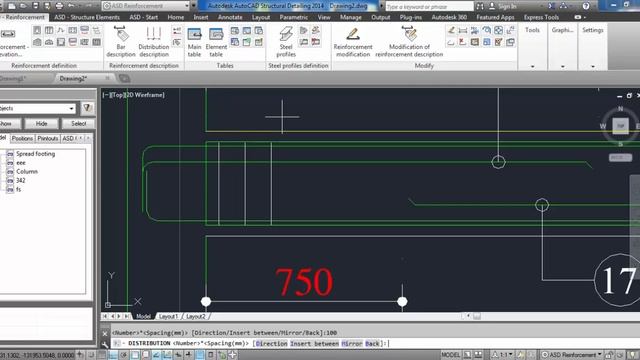
Task: Toggle object snap tracking crosshair icon in status bar
Action: (x=232, y=355)
